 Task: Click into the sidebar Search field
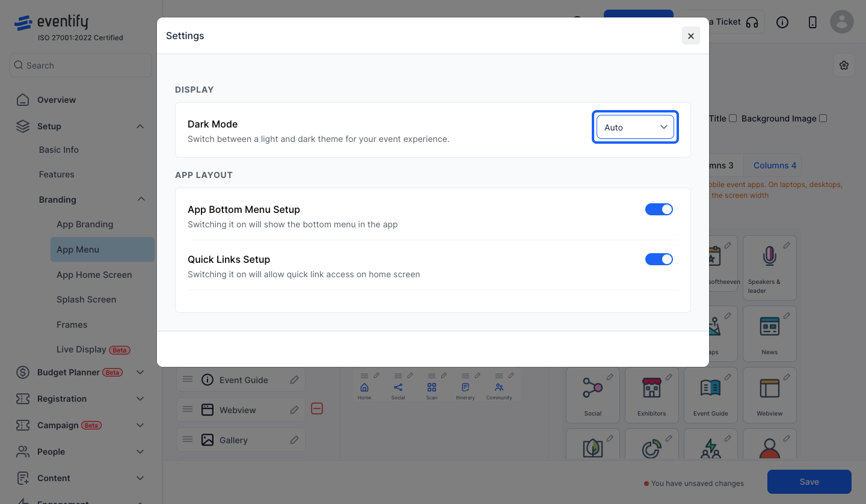pos(81,65)
